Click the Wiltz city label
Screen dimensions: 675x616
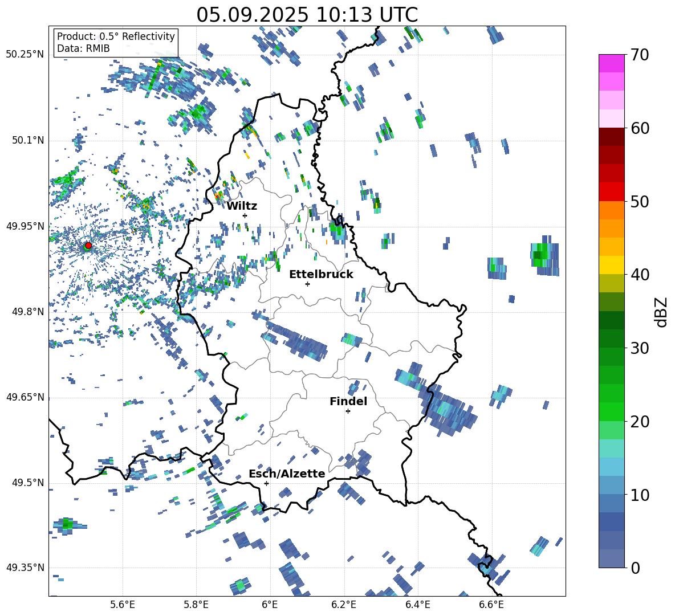(x=242, y=206)
